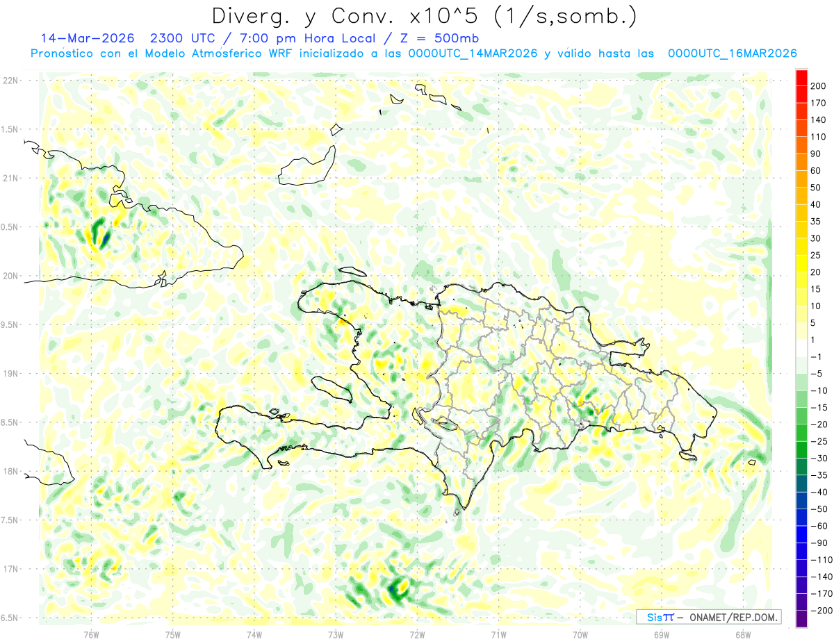The width and height of the screenshot is (834, 644).
Task: Click longitude label '74W'
Action: pos(254,635)
